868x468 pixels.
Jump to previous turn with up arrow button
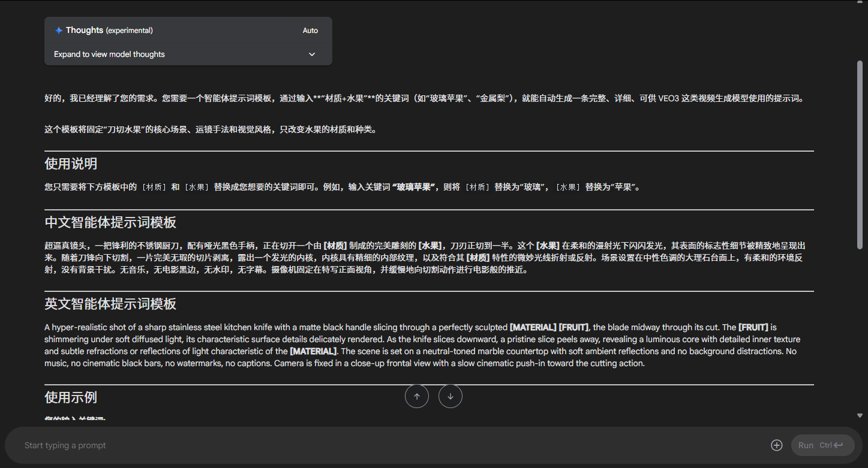pyautogui.click(x=417, y=396)
